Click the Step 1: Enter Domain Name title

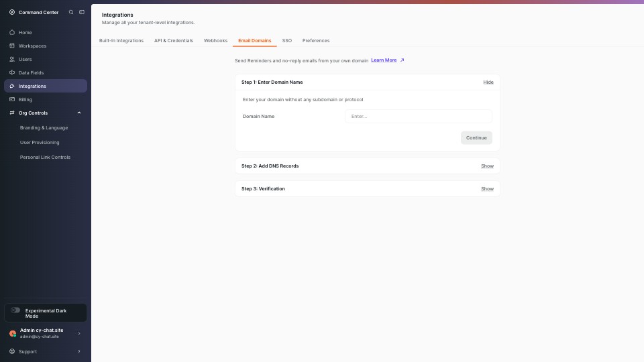pos(272,82)
